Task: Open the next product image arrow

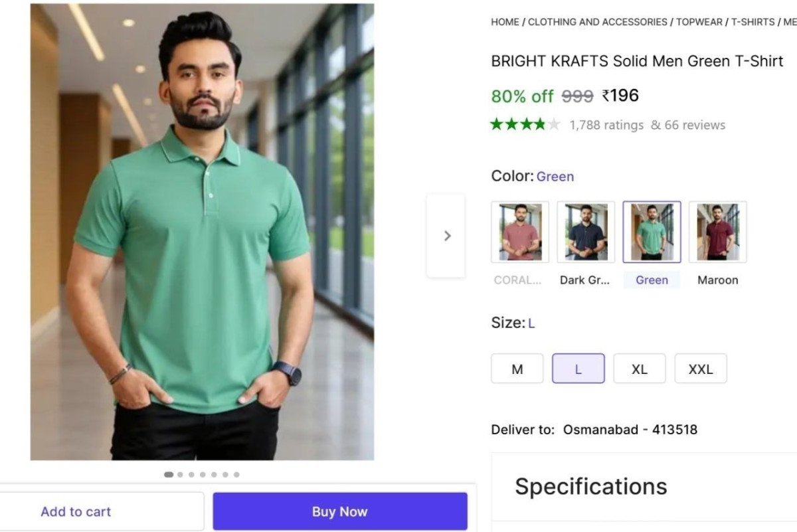Action: [x=446, y=236]
